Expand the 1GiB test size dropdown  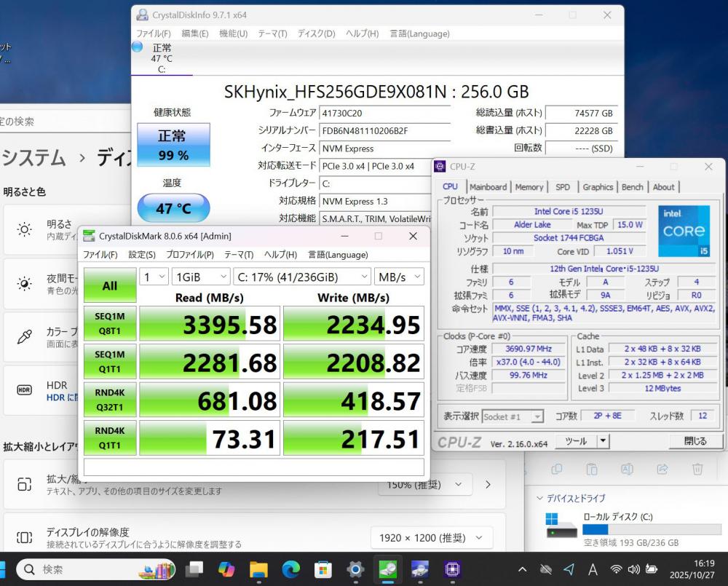(199, 277)
